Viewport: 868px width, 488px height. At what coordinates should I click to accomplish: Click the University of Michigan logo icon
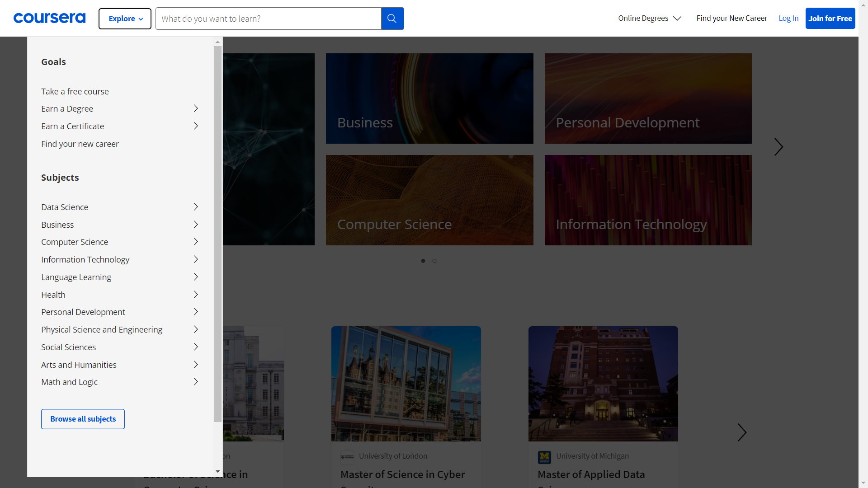point(544,457)
